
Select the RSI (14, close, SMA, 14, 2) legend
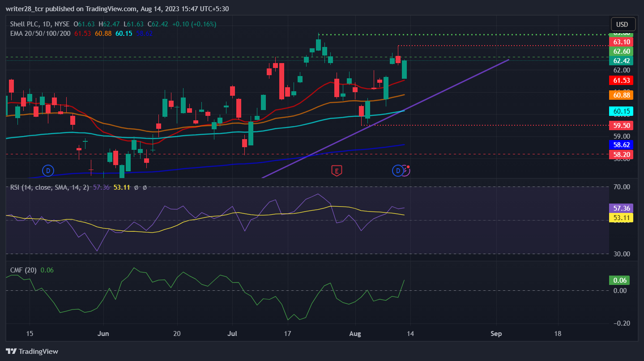[x=50, y=187]
